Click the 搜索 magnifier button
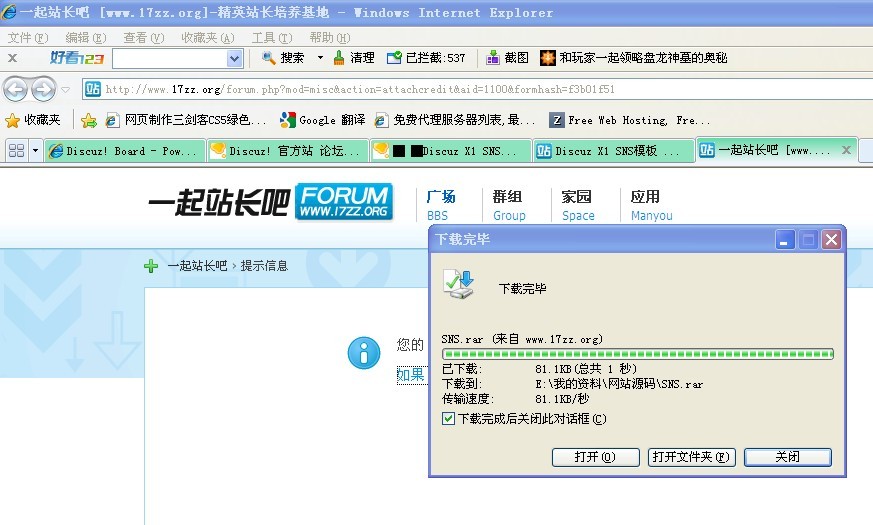Screen dimensions: 873x525 tap(283, 58)
